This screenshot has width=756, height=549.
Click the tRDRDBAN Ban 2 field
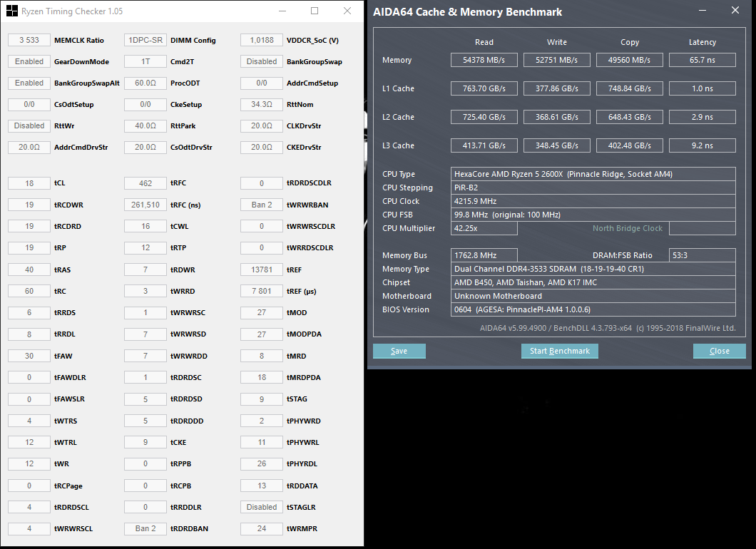pyautogui.click(x=145, y=528)
